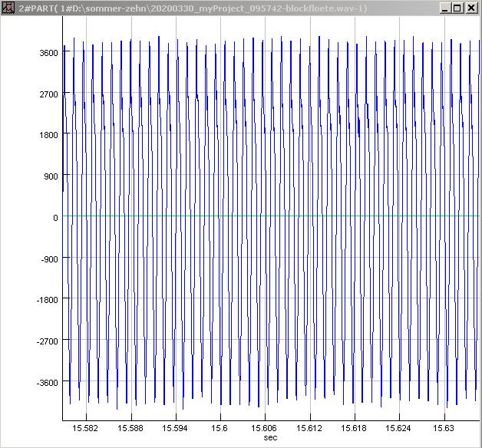The height and width of the screenshot is (448, 482).
Task: Maximize the PART waveform window
Action: 457,8
